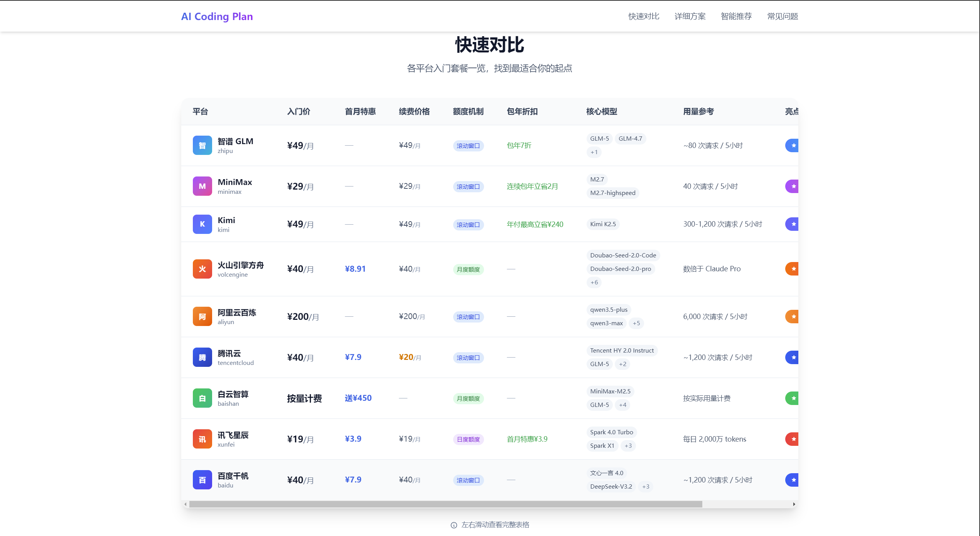Screen dimensions: 980x536
Task: Click the star badge in 智谱 GLM row
Action: (x=792, y=145)
